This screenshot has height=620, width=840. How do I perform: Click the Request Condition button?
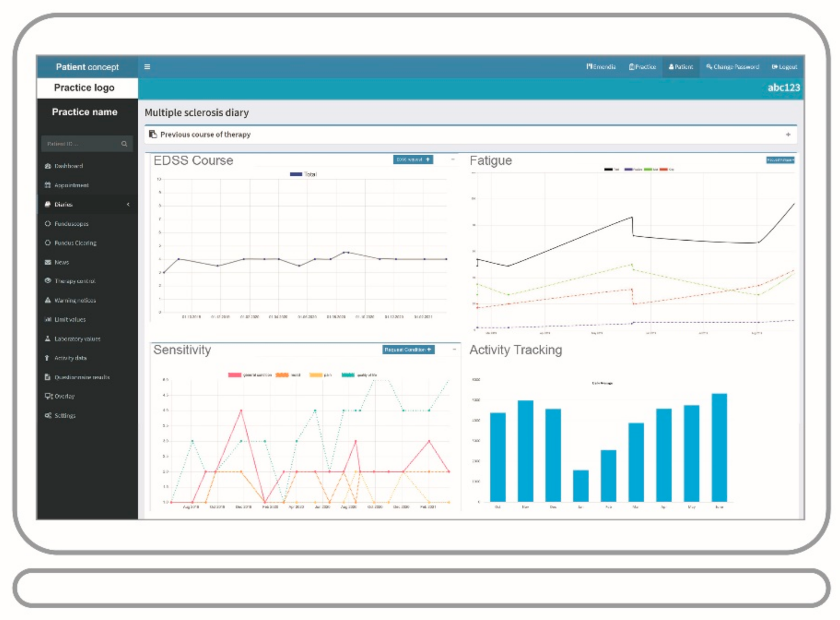click(408, 350)
